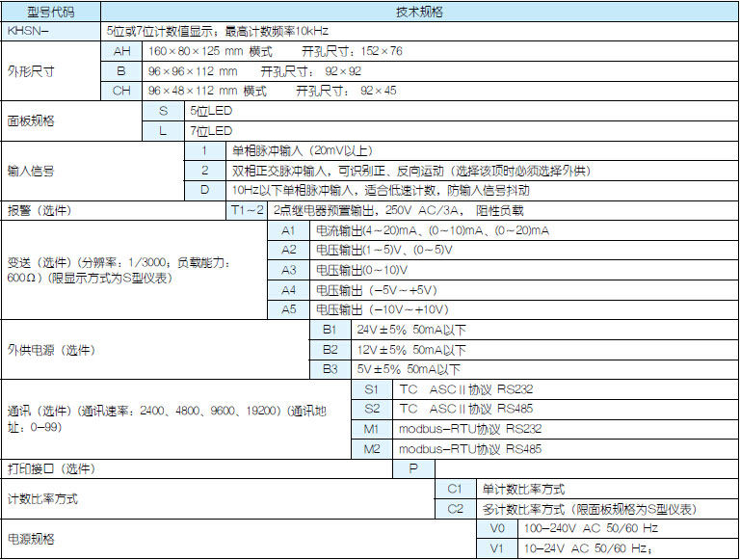Select the V1 power spec cell
Image resolution: width=740 pixels, height=560 pixels.
coord(497,548)
